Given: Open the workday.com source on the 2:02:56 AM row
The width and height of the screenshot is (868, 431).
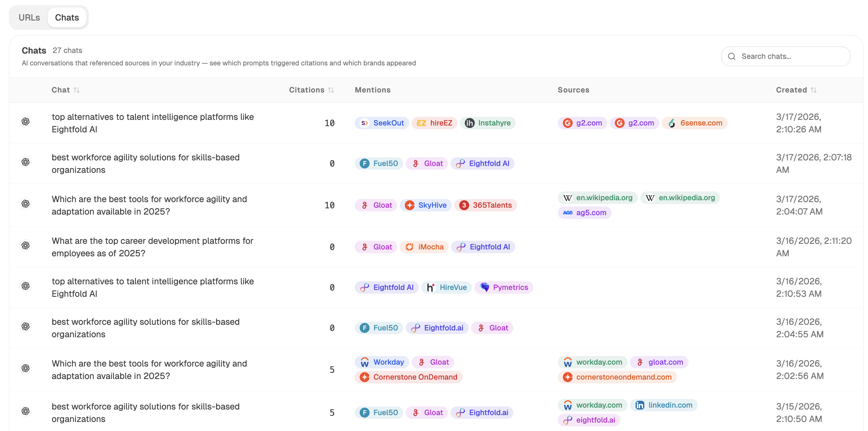Looking at the screenshot, I should click(x=592, y=362).
